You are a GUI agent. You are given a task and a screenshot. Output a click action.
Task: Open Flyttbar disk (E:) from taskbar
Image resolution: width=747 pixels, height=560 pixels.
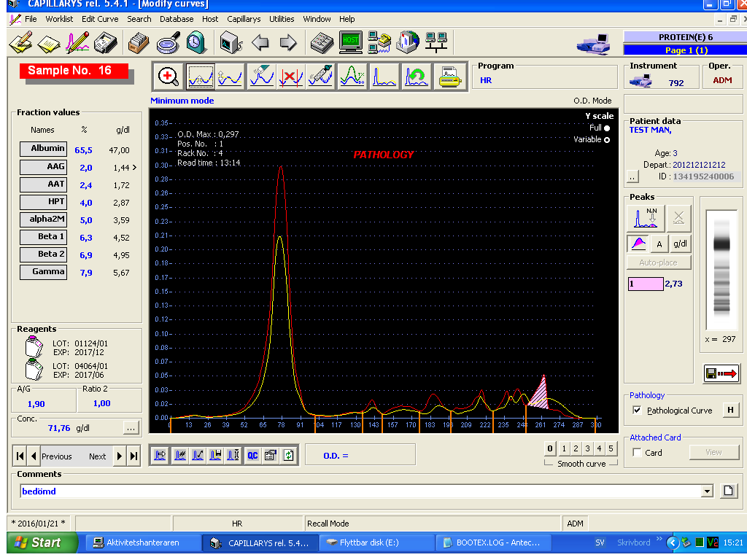click(376, 542)
